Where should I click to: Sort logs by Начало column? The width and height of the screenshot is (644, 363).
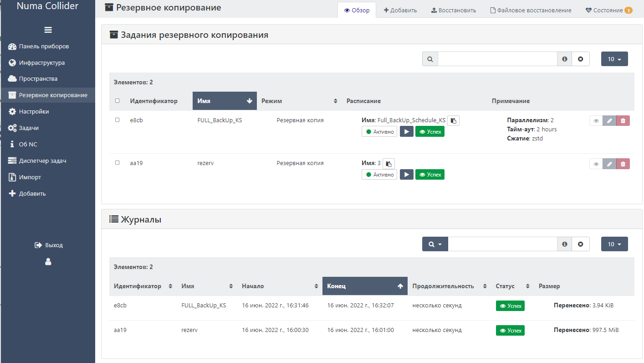[280, 286]
